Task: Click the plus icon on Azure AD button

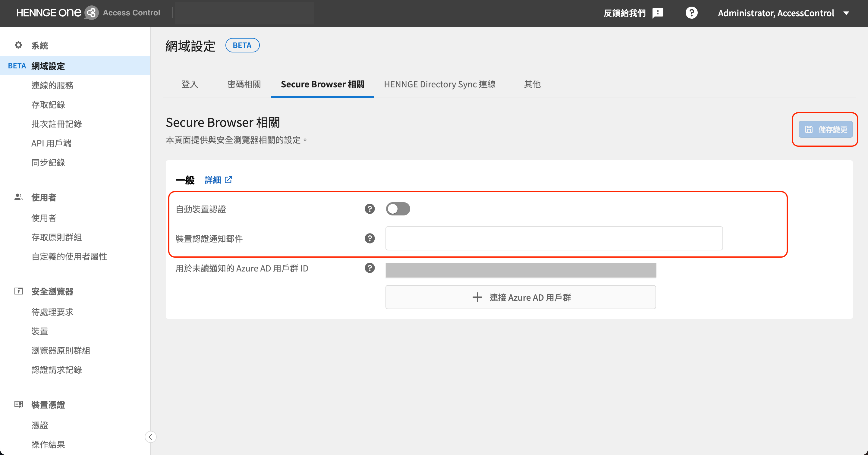Action: (477, 297)
